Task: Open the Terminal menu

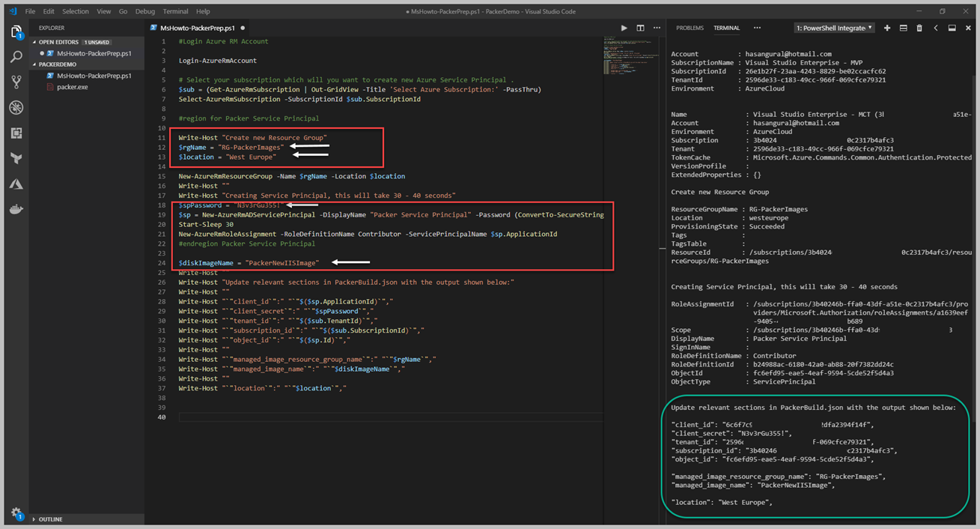Action: tap(175, 12)
